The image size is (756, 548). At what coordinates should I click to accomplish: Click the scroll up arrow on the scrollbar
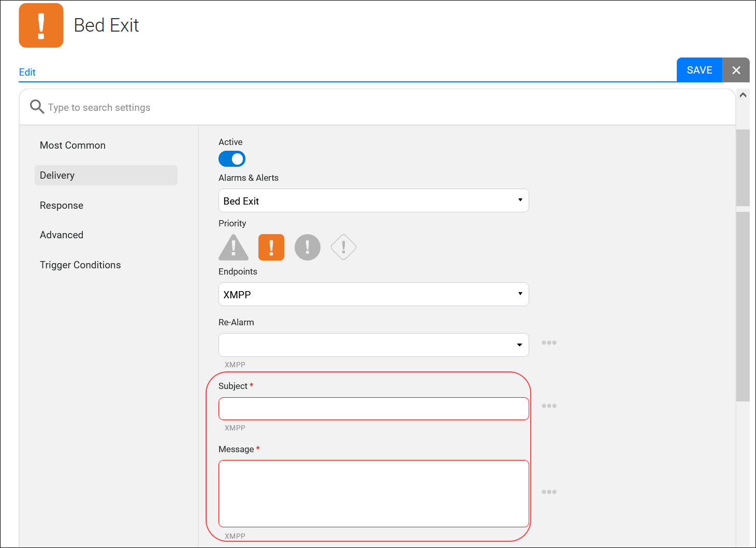pyautogui.click(x=743, y=95)
